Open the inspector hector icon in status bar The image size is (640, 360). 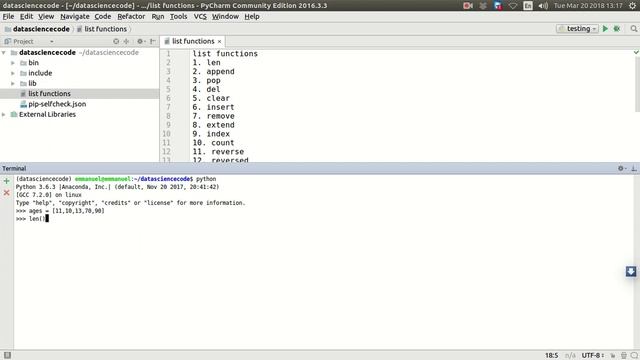624,356
